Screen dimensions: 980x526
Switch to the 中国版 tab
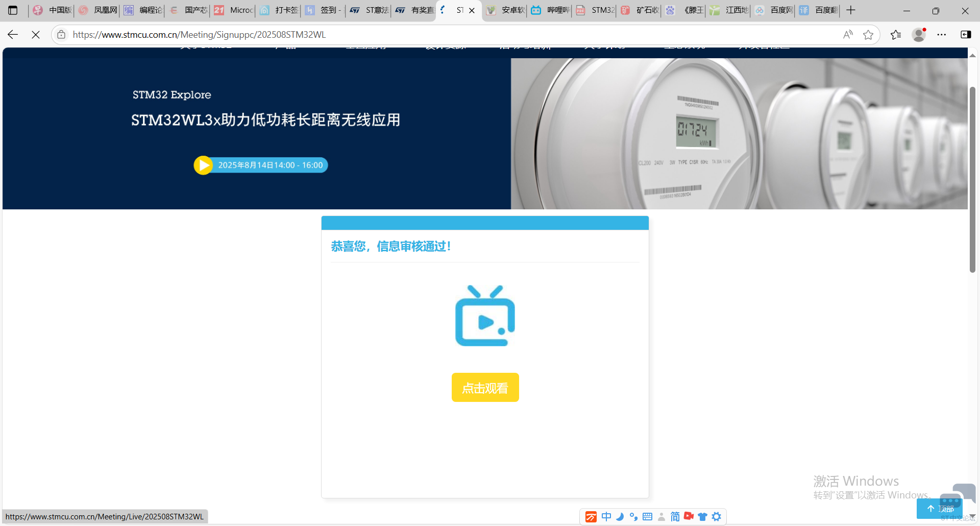point(52,10)
